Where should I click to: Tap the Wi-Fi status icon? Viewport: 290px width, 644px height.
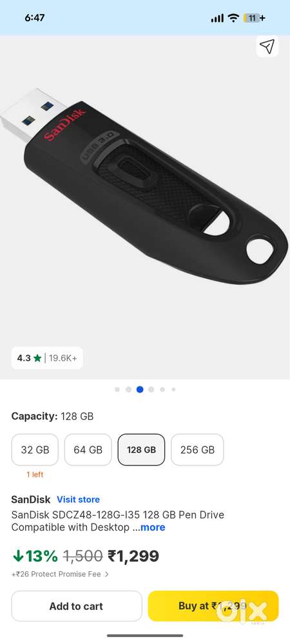tap(234, 17)
